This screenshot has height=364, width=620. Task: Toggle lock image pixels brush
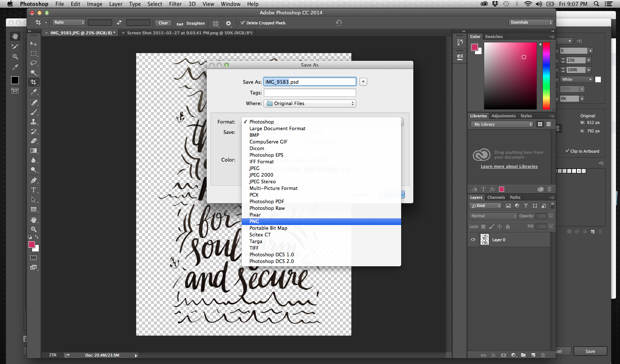click(492, 226)
